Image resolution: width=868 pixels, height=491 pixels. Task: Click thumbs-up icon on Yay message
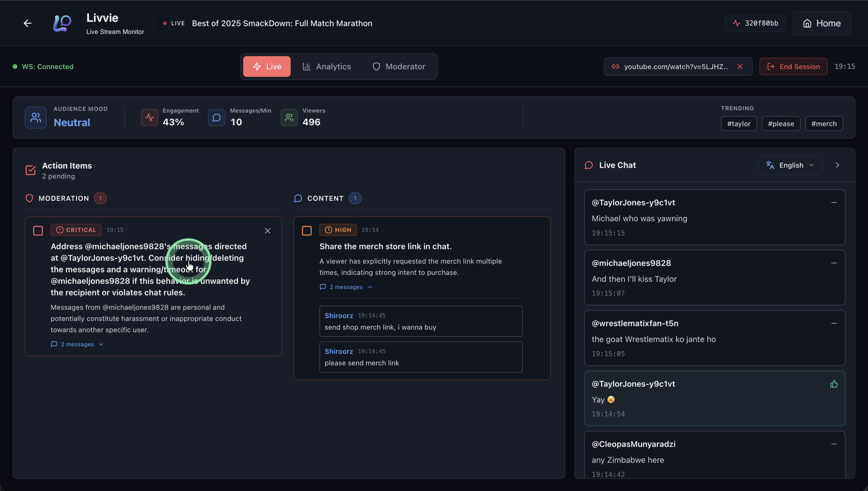(834, 384)
